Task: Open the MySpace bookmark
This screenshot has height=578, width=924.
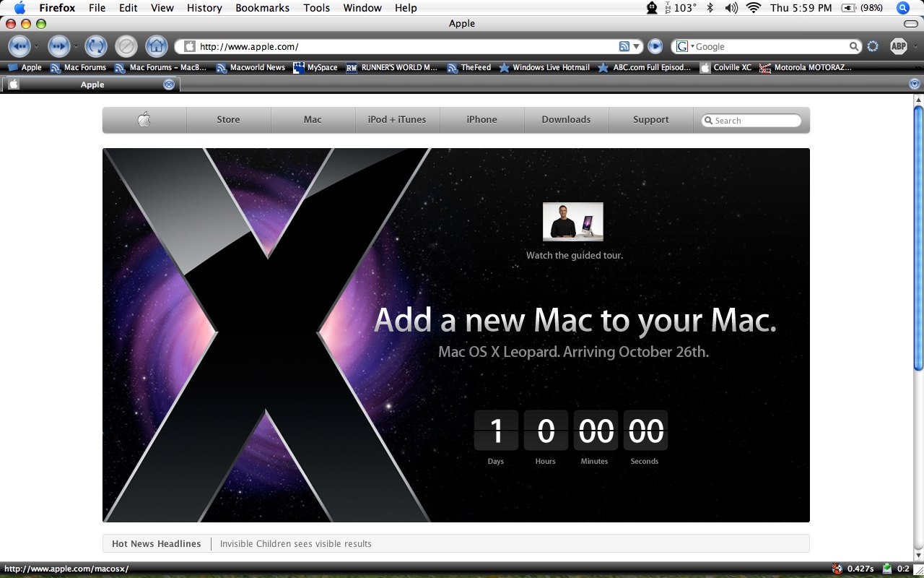Action: 315,67
